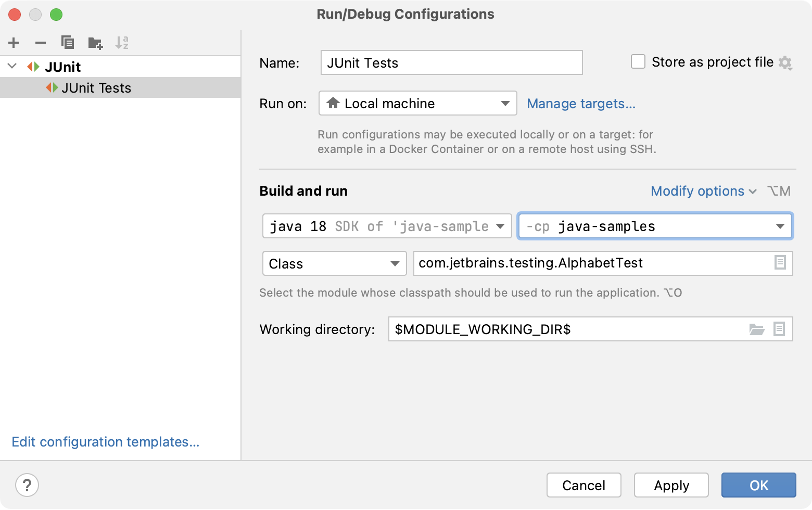Select the JUnit group node
The width and height of the screenshot is (812, 510).
point(120,67)
